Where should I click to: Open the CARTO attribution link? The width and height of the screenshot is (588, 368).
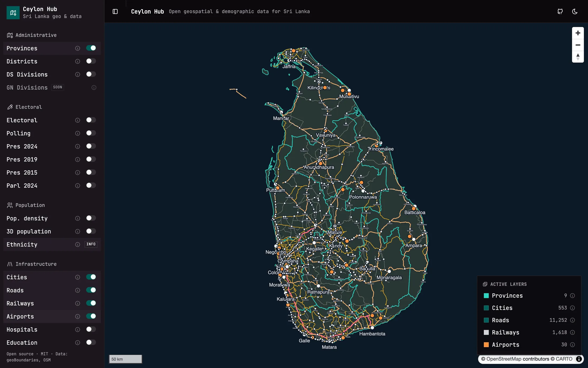pos(564,359)
